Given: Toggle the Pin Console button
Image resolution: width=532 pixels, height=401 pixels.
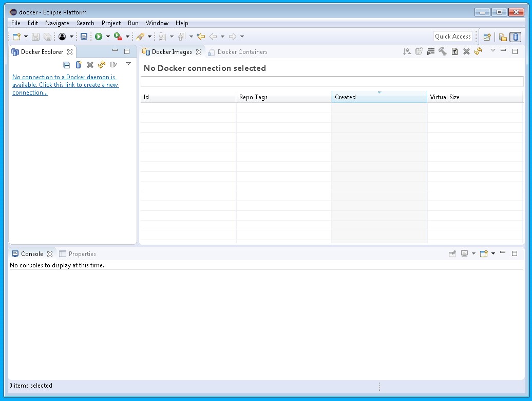Looking at the screenshot, I should (x=452, y=254).
